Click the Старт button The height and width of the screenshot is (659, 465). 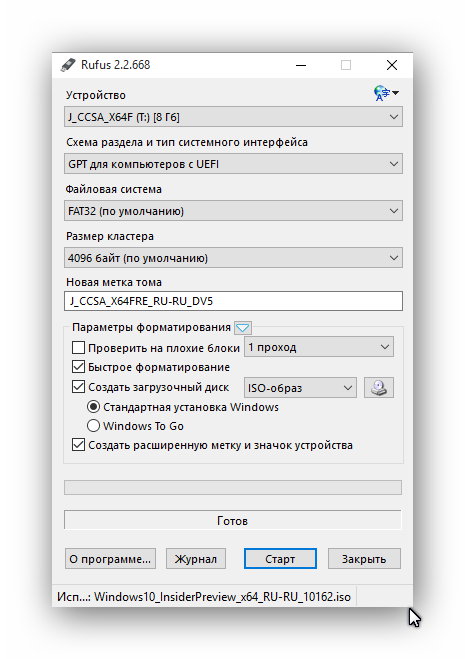tap(280, 559)
